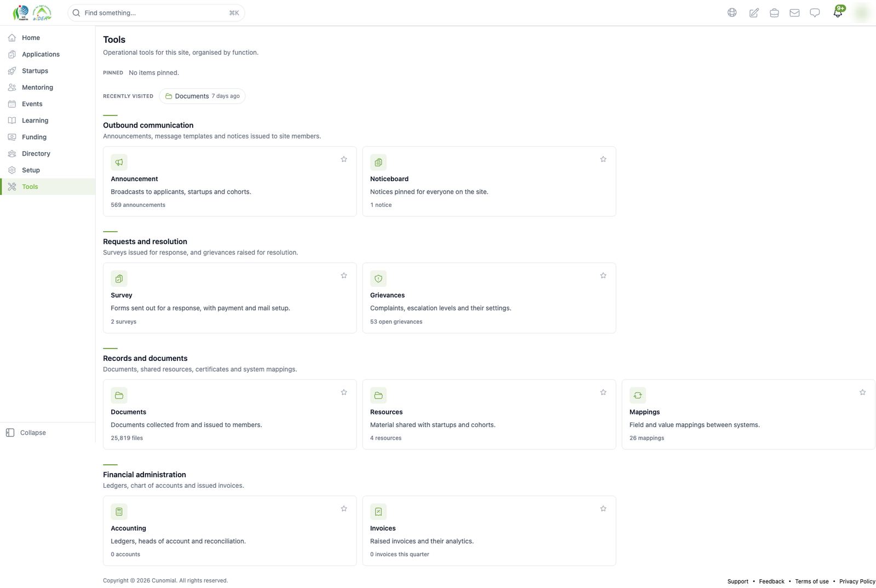Star the Resources card

603,392
